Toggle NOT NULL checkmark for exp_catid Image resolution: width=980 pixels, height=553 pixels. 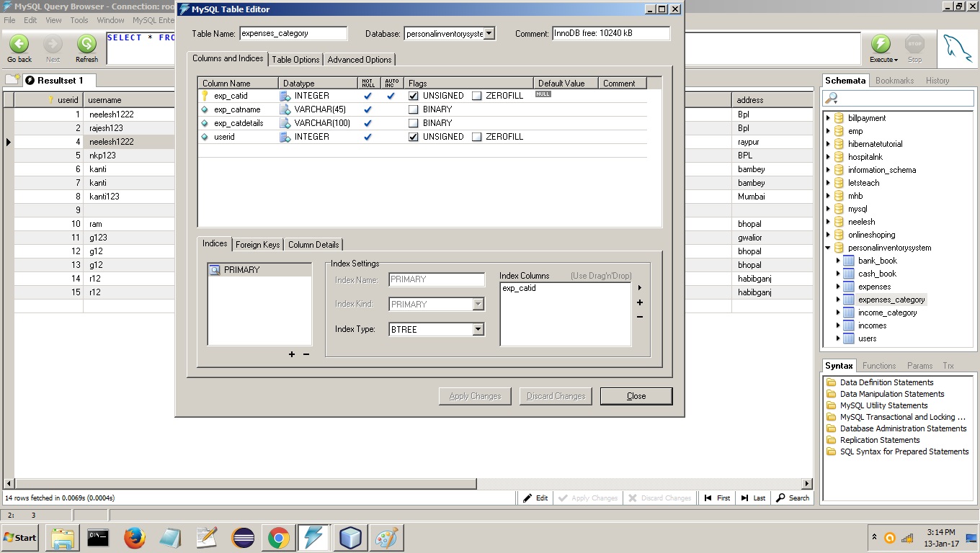coord(367,96)
